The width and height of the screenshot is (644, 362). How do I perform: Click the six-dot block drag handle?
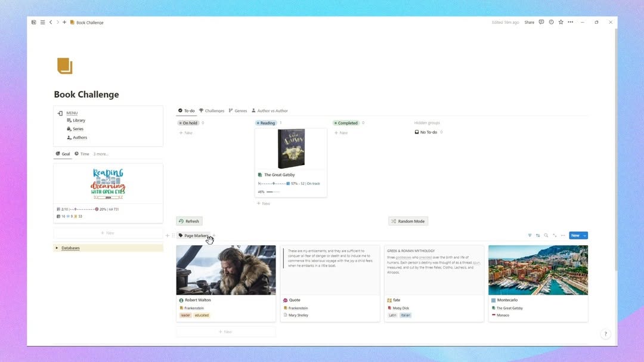tap(173, 236)
